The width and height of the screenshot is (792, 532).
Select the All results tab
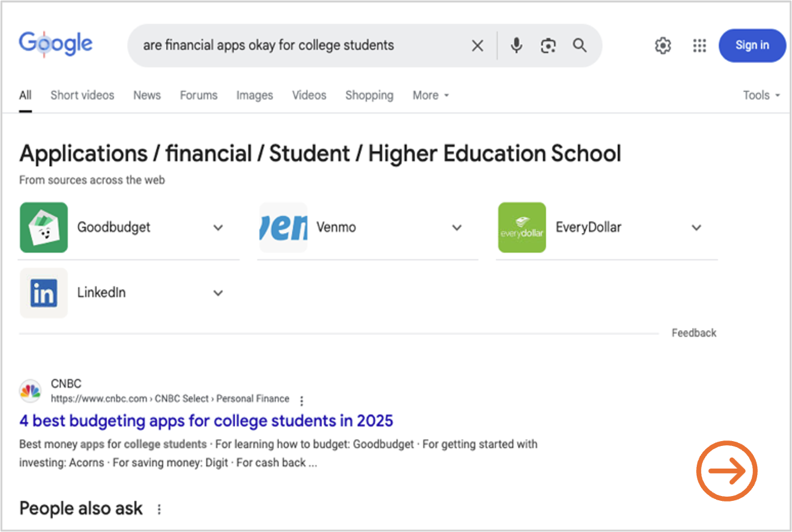click(x=25, y=95)
